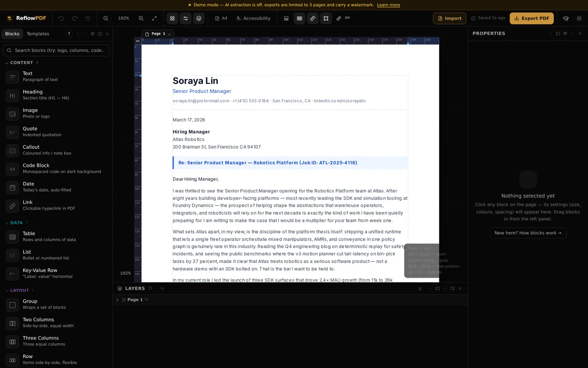Image resolution: width=588 pixels, height=368 pixels.
Task: Select the Three Columns block icon
Action: [13, 342]
